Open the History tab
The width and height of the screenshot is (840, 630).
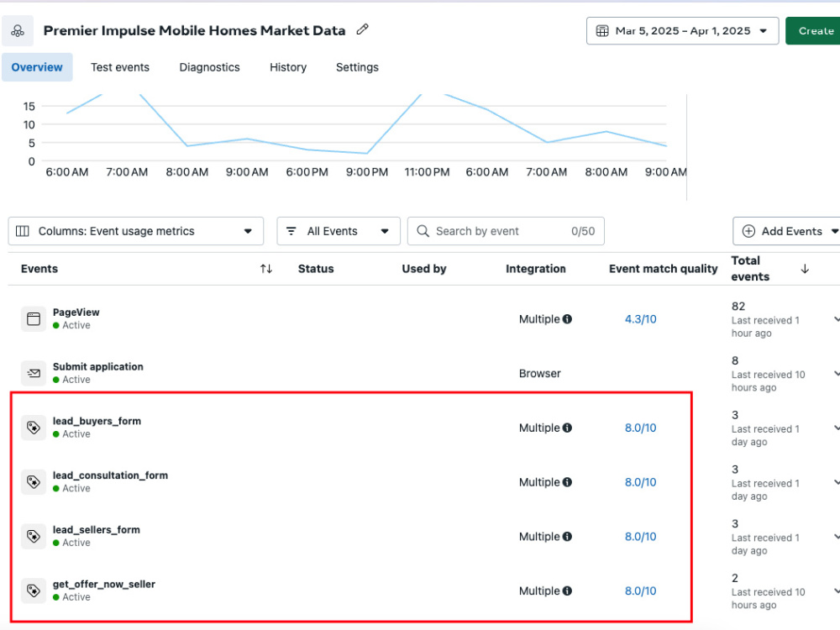point(288,67)
